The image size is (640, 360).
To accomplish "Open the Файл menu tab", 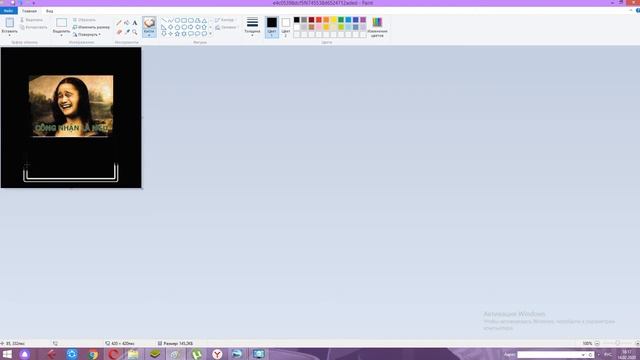I will [9, 11].
